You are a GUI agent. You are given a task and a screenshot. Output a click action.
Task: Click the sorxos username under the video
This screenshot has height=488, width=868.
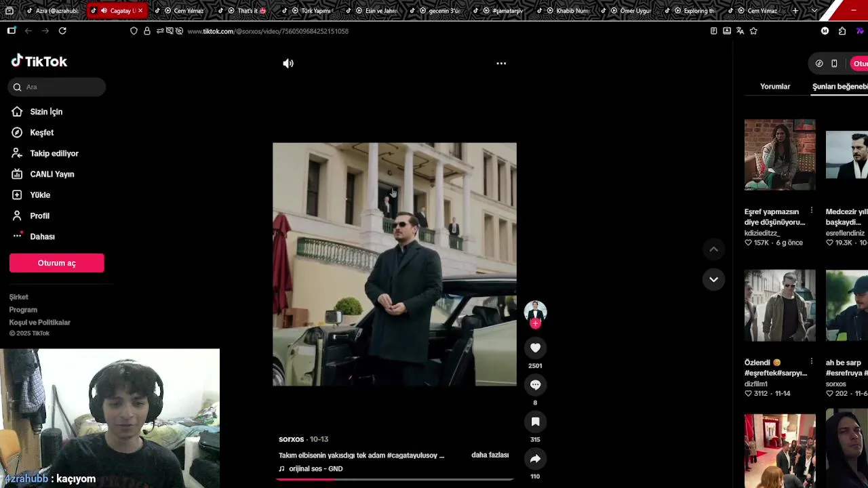coord(291,439)
